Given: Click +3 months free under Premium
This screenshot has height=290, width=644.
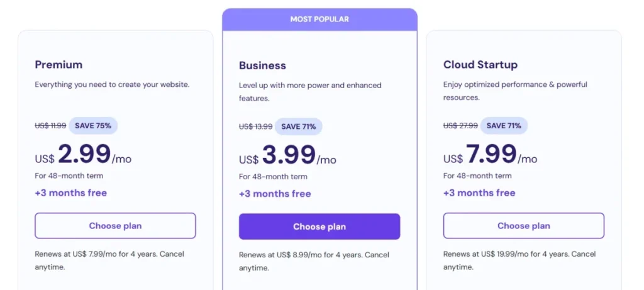Looking at the screenshot, I should [70, 193].
